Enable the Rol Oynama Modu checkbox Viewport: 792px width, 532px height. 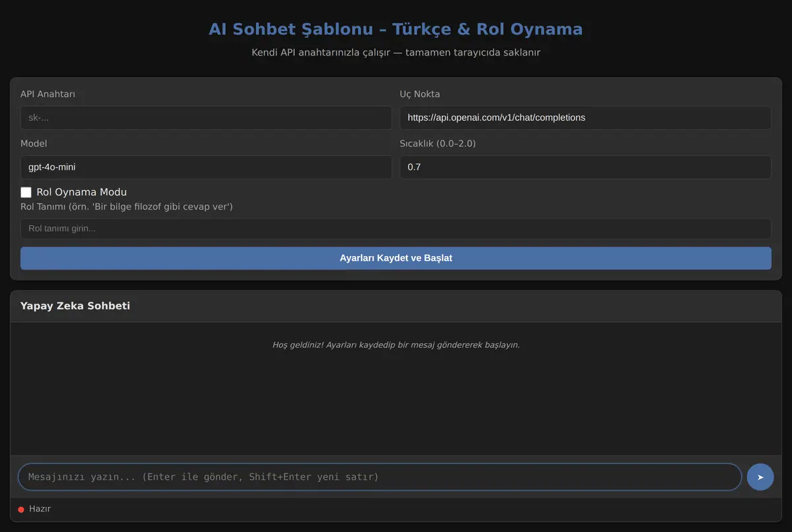(26, 192)
